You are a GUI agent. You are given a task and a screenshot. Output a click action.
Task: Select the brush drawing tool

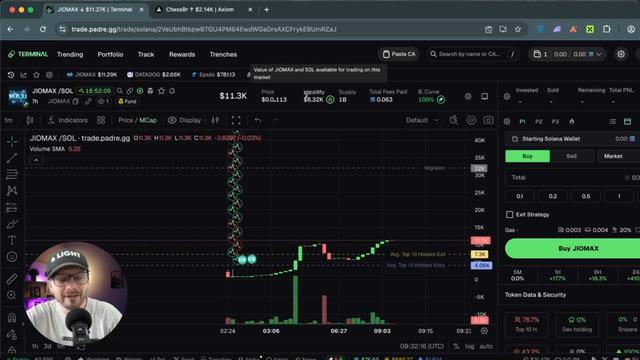tap(12, 224)
